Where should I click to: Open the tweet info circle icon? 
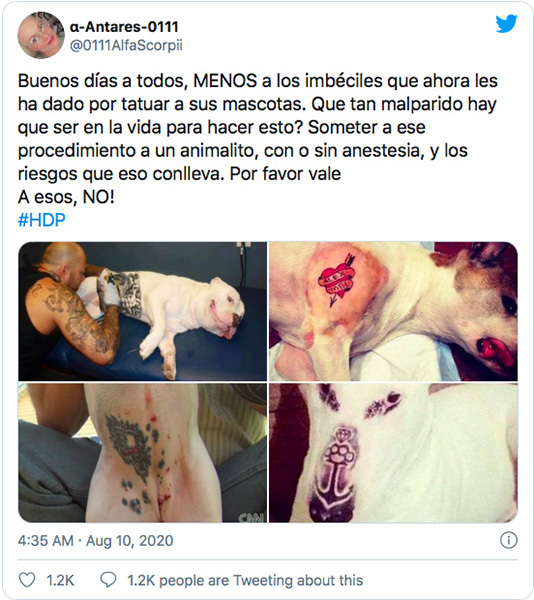point(508,540)
